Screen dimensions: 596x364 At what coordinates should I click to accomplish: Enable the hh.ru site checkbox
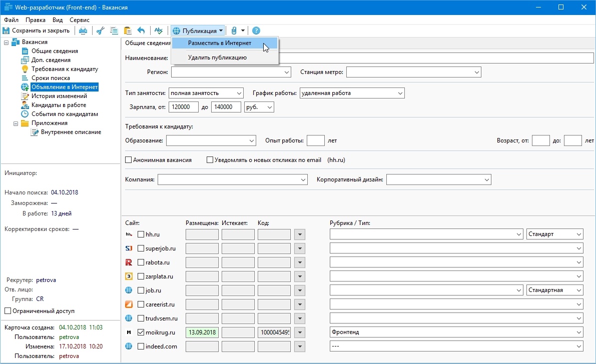[x=141, y=234]
